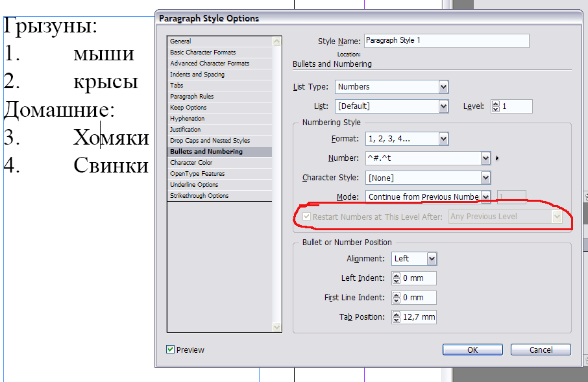
Task: Open Drop Caps and Nested Styles
Action: tap(220, 141)
